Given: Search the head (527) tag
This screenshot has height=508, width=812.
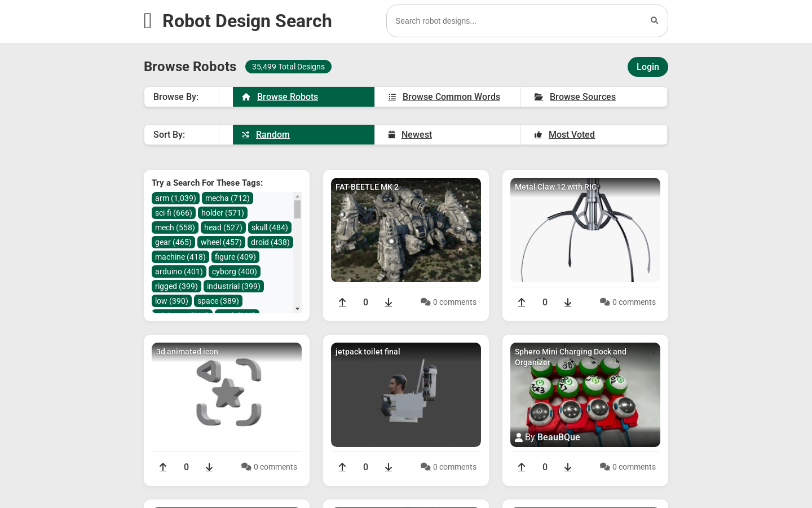Looking at the screenshot, I should [x=223, y=227].
